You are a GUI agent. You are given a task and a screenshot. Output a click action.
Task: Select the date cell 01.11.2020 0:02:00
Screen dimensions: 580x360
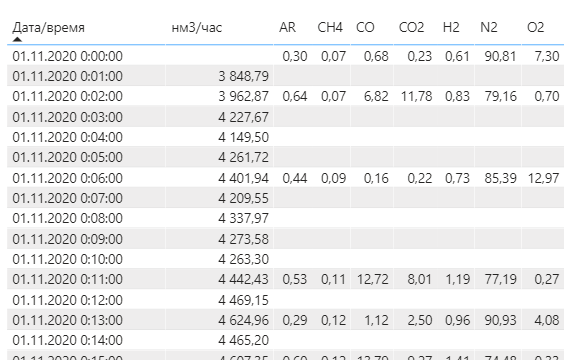pos(67,96)
